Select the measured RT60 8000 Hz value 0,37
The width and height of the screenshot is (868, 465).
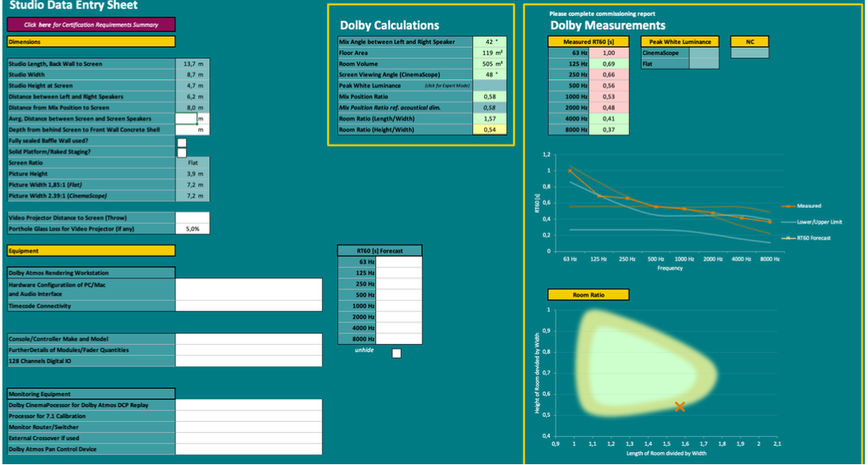click(609, 130)
